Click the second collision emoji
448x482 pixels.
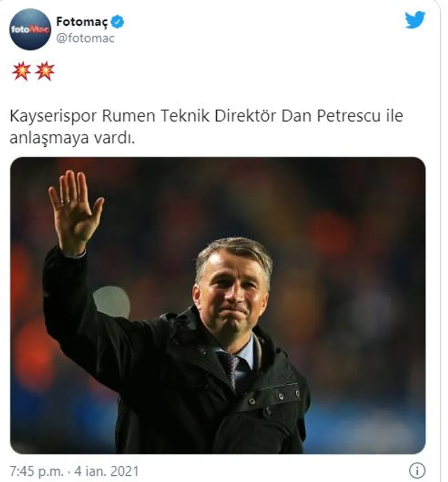[44, 71]
